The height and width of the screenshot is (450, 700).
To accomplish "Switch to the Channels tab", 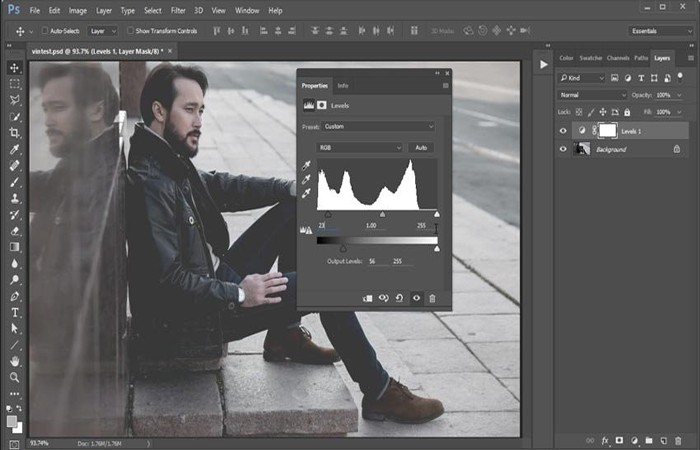I will tap(618, 58).
